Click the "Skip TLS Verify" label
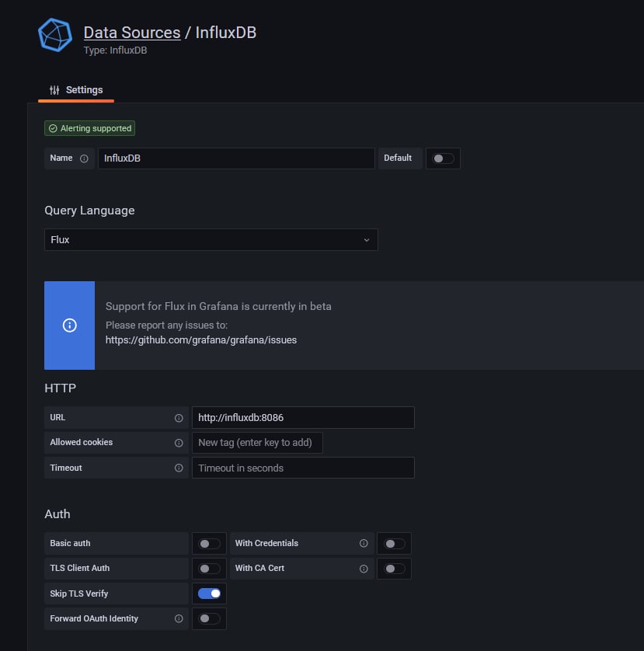This screenshot has width=644, height=651. tap(79, 594)
